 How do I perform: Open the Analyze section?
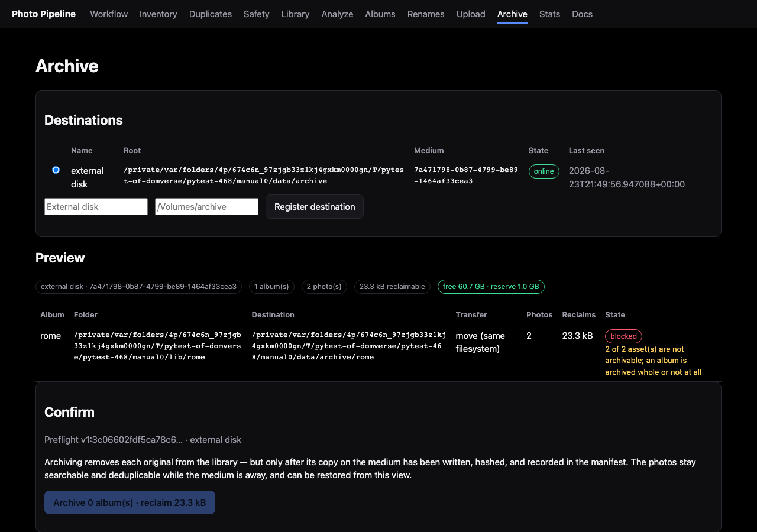click(x=337, y=14)
